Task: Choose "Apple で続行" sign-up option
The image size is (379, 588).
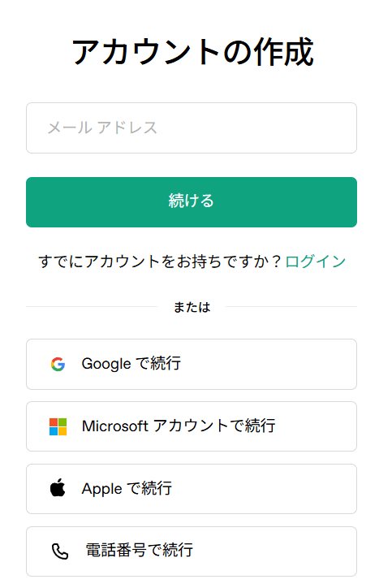Action: (192, 489)
